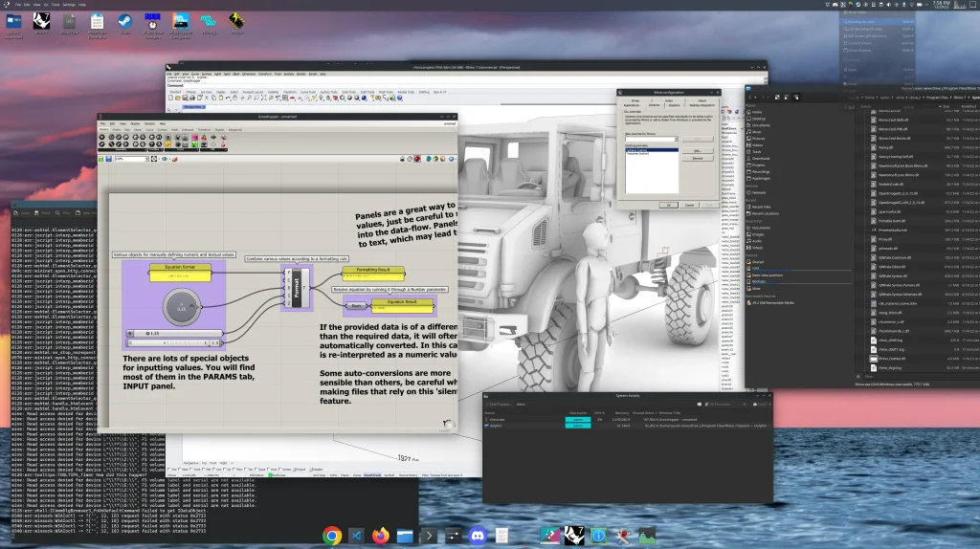The width and height of the screenshot is (980, 549).
Task: Click the open-file icon in Rhino's toolbar
Action: tap(177, 99)
